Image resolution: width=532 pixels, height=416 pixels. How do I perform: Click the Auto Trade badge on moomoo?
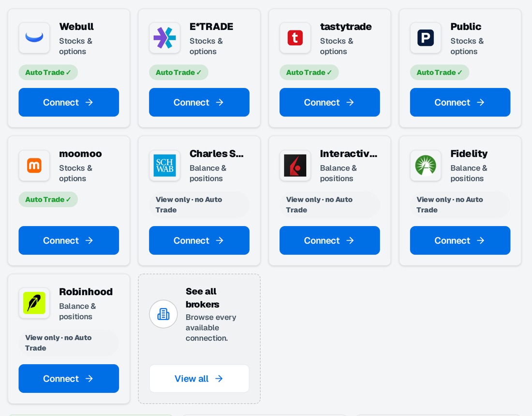point(48,200)
